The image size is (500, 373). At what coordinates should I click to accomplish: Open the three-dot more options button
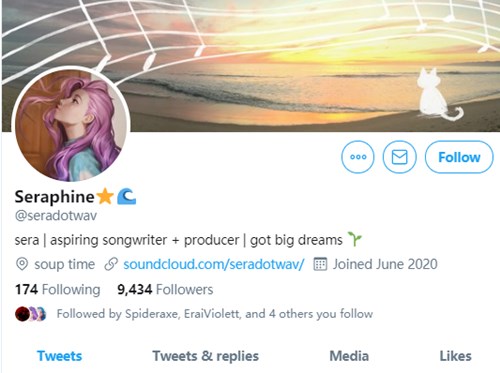click(358, 157)
